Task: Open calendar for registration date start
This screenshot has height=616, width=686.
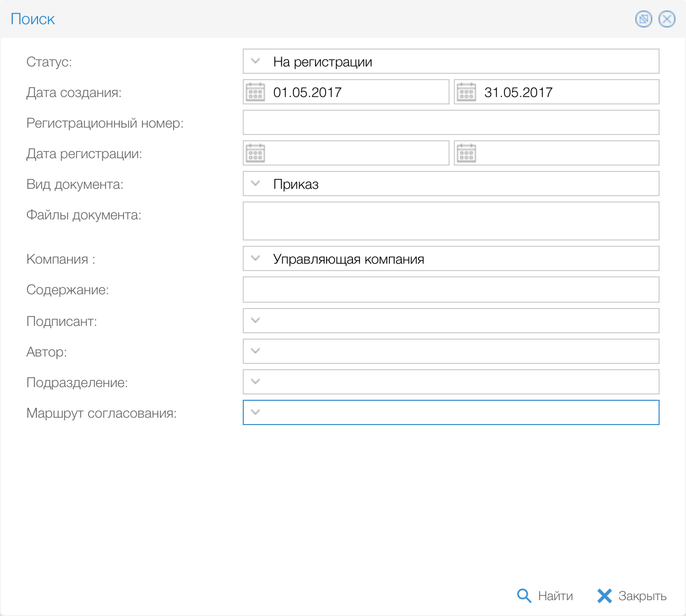Action: point(255,153)
